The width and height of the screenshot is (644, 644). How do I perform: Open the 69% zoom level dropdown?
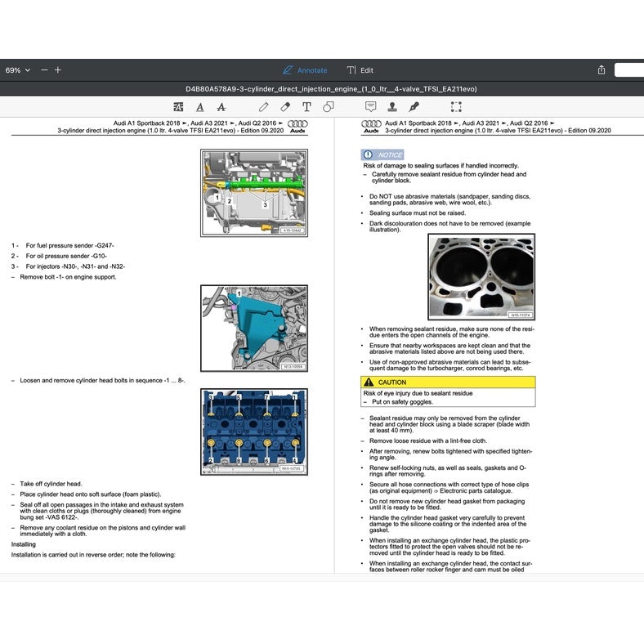point(18,70)
